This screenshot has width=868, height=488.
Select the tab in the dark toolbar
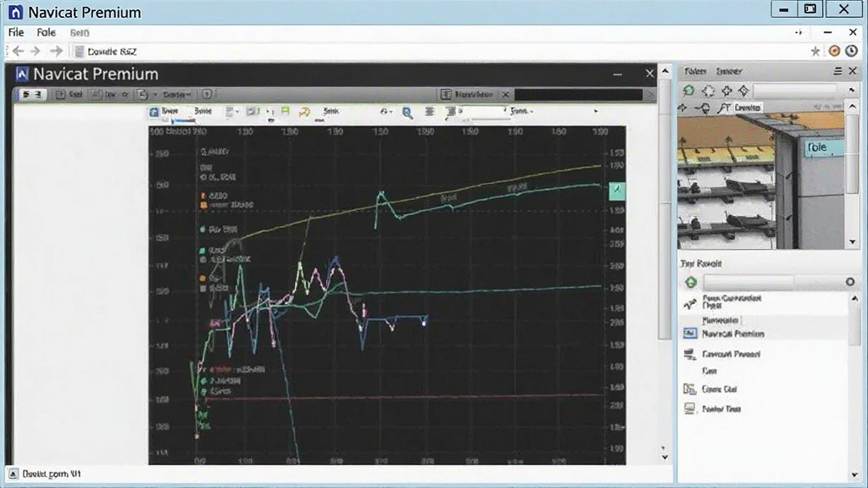click(473, 95)
